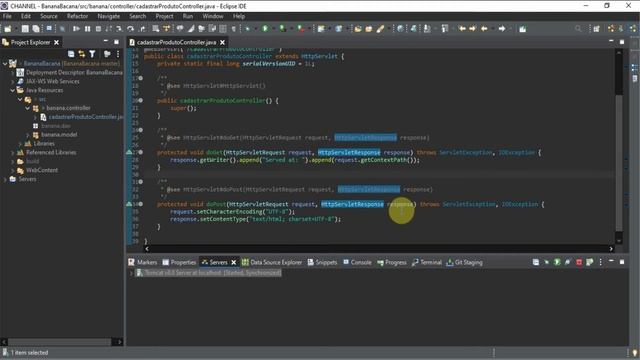Minimize the bottom Servers panel
Viewport: 640px width, 360px height.
click(611, 261)
